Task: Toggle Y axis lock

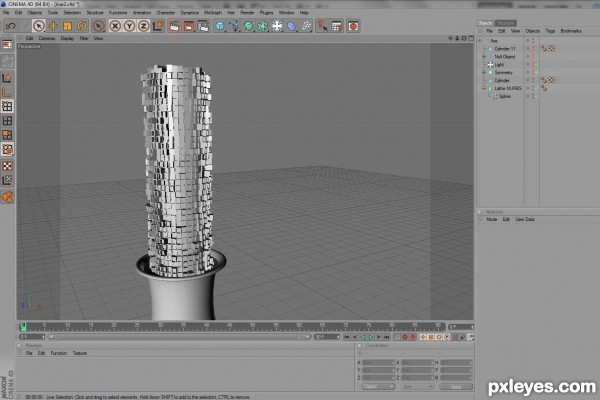Action: pyautogui.click(x=129, y=26)
